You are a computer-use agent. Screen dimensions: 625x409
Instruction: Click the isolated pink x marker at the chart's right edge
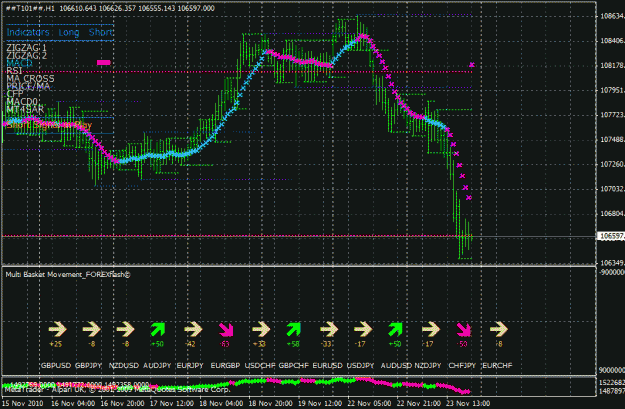[x=472, y=65]
